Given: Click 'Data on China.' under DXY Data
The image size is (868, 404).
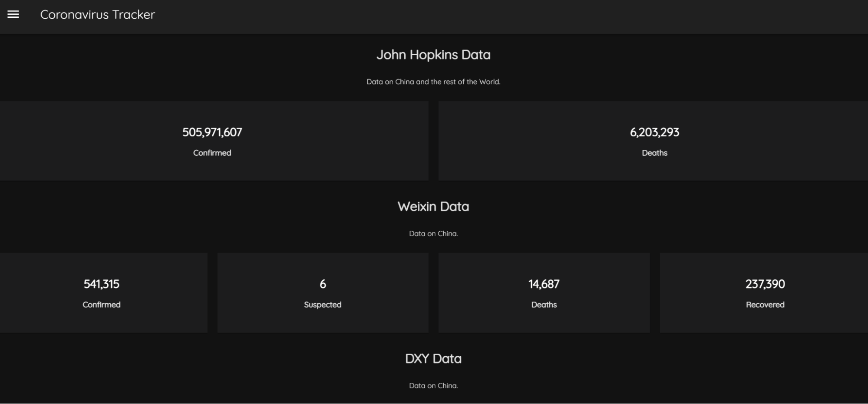Looking at the screenshot, I should point(433,385).
